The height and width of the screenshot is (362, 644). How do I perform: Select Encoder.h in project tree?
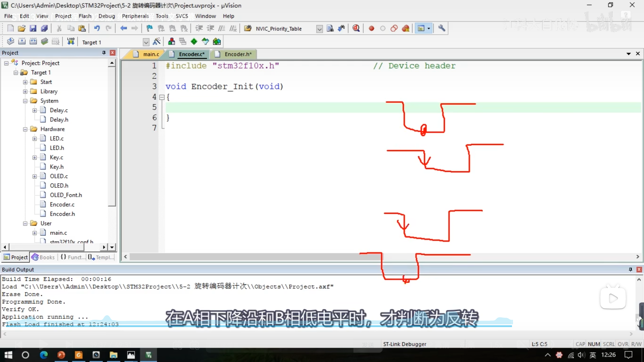62,214
